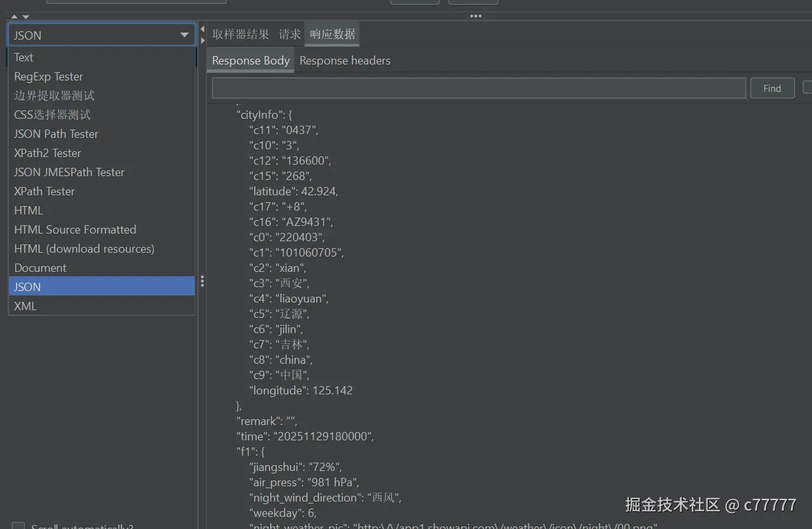This screenshot has height=529, width=812.
Task: Select XPath2 Tester option
Action: click(x=101, y=153)
